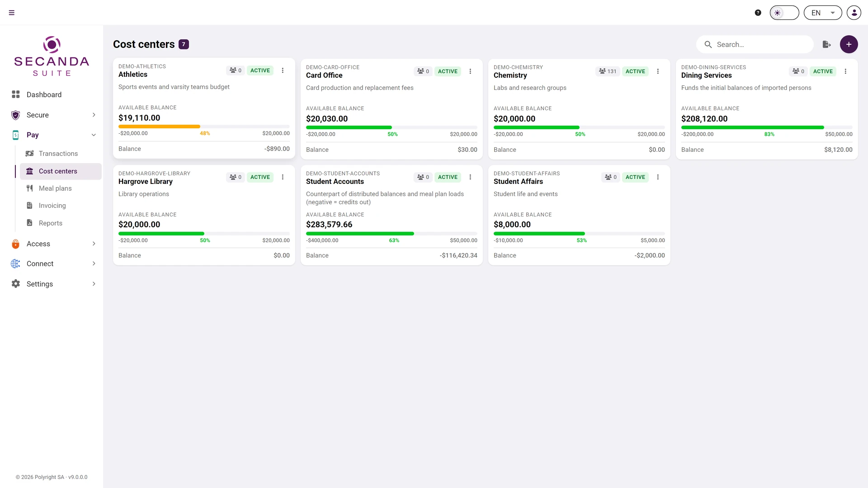Open Chemistry card three-dot menu
Viewport: 868px width, 488px height.
(658, 71)
